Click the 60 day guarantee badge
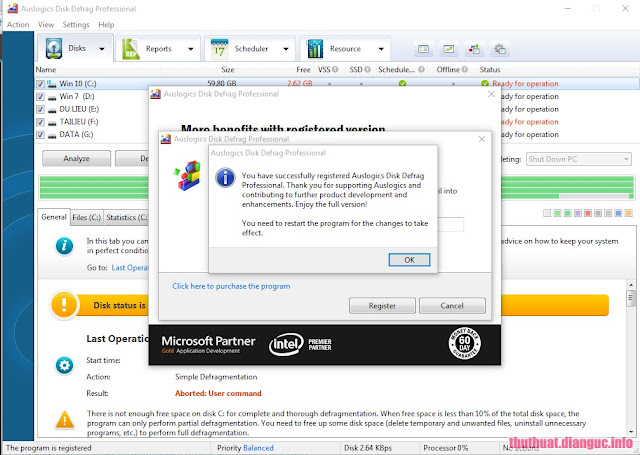The height and width of the screenshot is (455, 640). click(464, 343)
